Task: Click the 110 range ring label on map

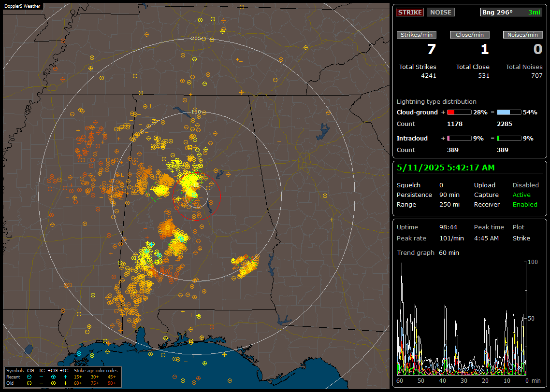Action: point(196,112)
